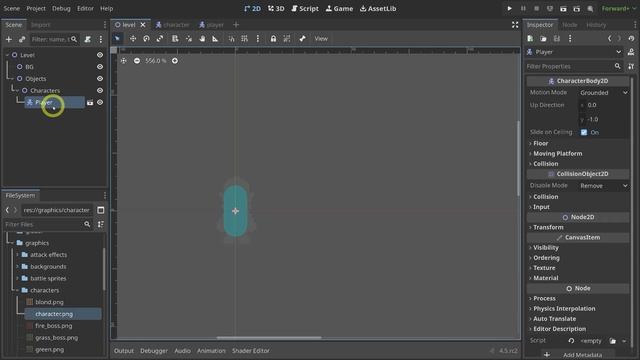This screenshot has width=640, height=360.
Task: Center the view using the crosshair icon
Action: click(x=124, y=61)
